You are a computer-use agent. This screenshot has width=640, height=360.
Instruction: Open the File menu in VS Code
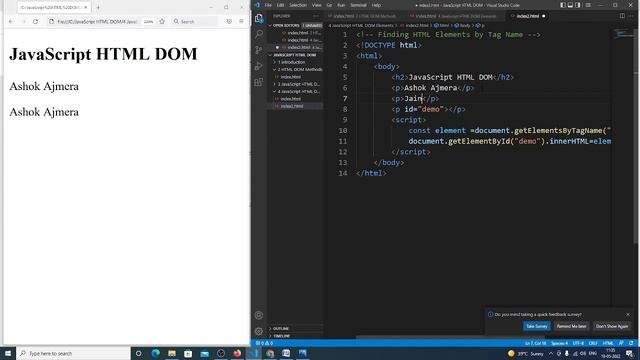point(268,5)
